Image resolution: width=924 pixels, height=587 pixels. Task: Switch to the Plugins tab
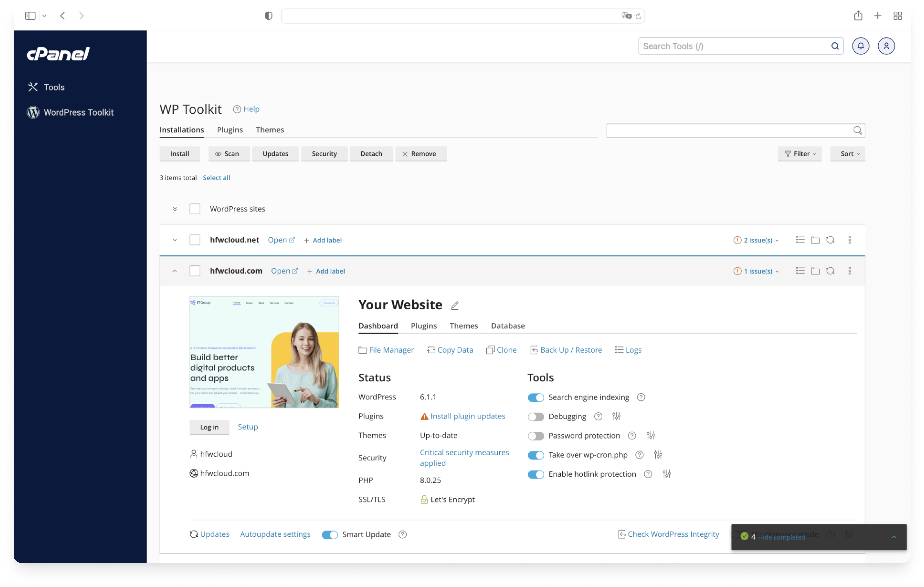[230, 130]
